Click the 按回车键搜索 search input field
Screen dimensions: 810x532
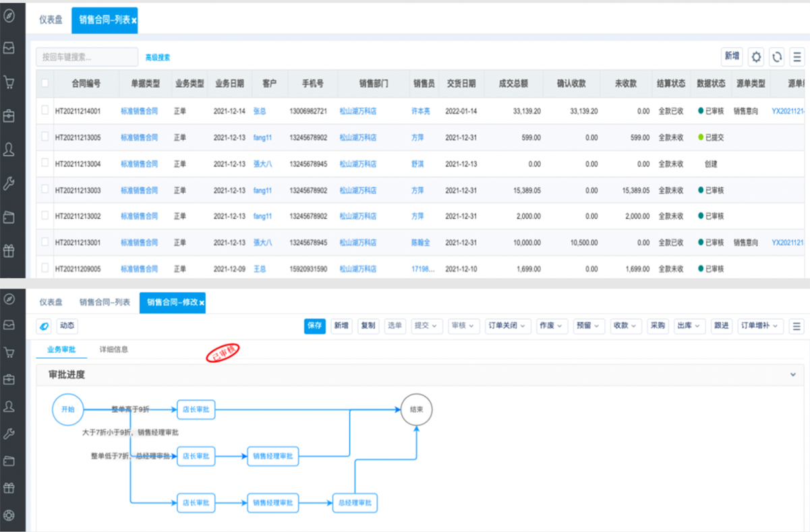(87, 57)
